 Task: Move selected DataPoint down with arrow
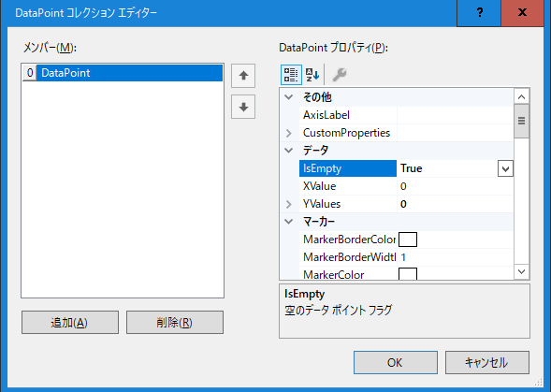point(243,107)
